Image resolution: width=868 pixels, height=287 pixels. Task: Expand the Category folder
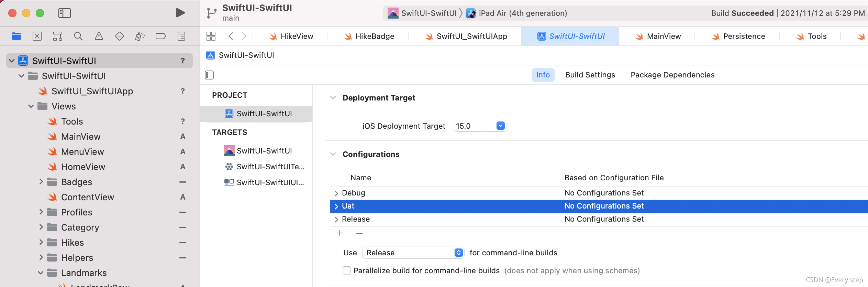[41, 227]
